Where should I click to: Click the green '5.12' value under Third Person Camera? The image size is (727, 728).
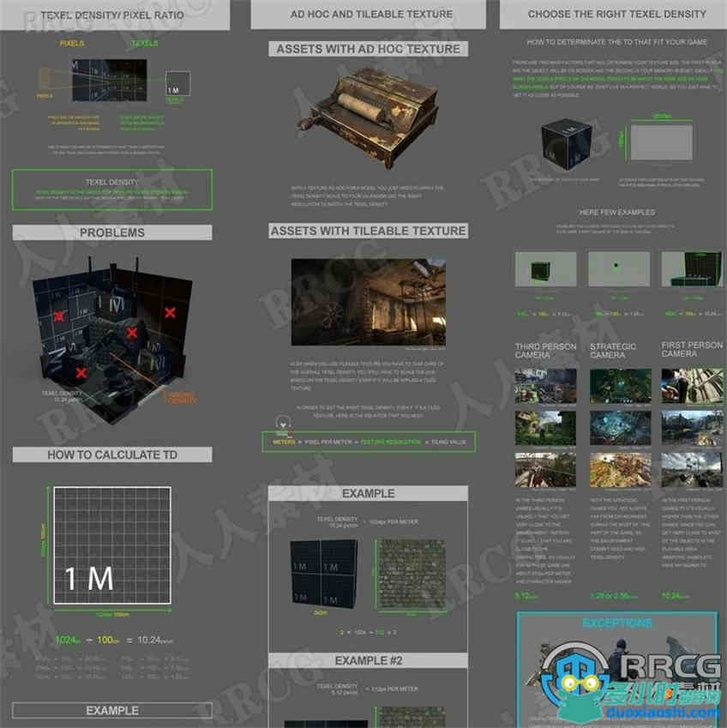527,596
